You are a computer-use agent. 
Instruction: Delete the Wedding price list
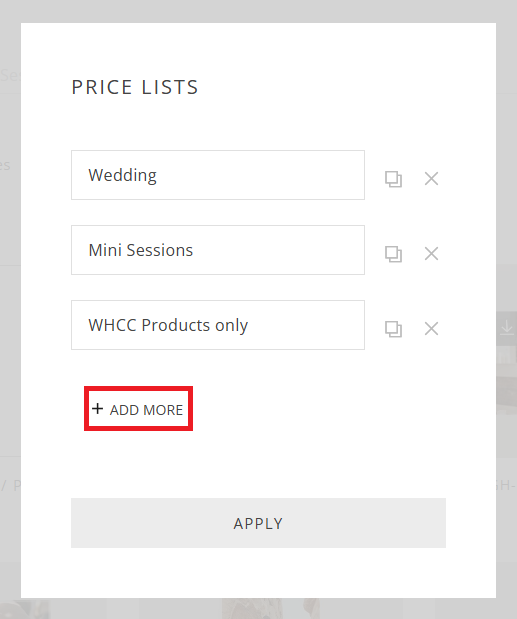click(431, 178)
